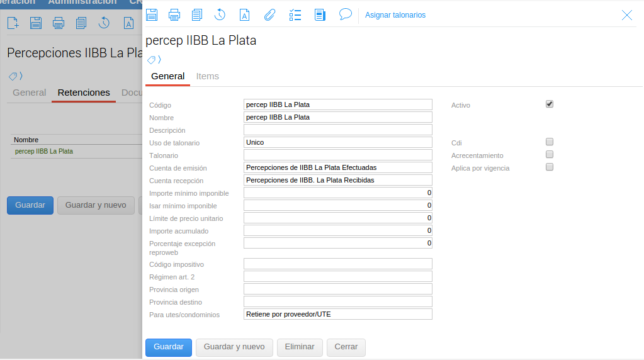The height and width of the screenshot is (360, 644).
Task: Open the Cuenta de emisión selector
Action: coord(337,167)
